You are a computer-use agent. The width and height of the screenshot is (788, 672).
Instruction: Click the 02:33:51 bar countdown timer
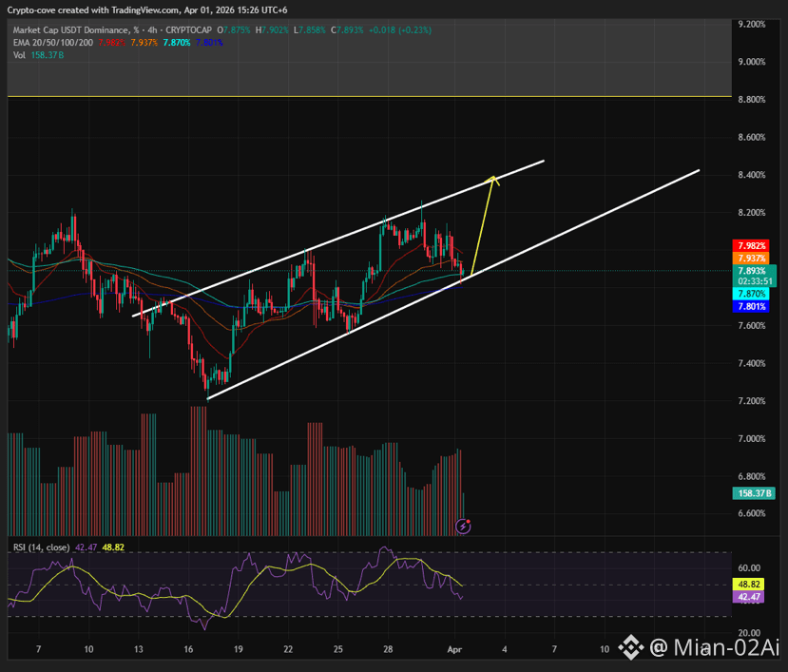coord(755,281)
